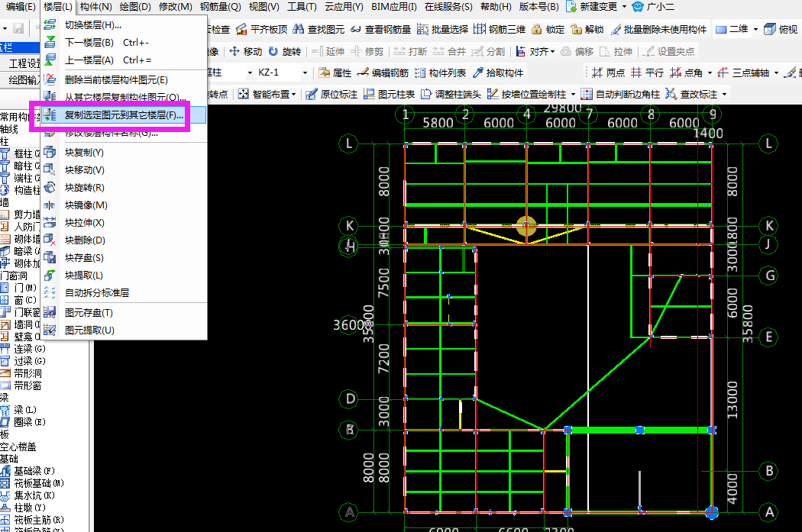This screenshot has height=532, width=802.
Task: Choose 复制选定图元到其它楼层 menu entry
Action: (124, 115)
